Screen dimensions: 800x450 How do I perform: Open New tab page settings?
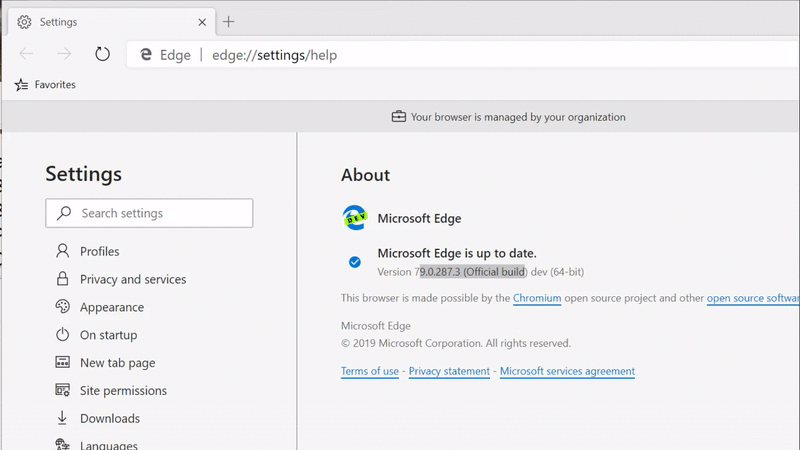pos(117,363)
